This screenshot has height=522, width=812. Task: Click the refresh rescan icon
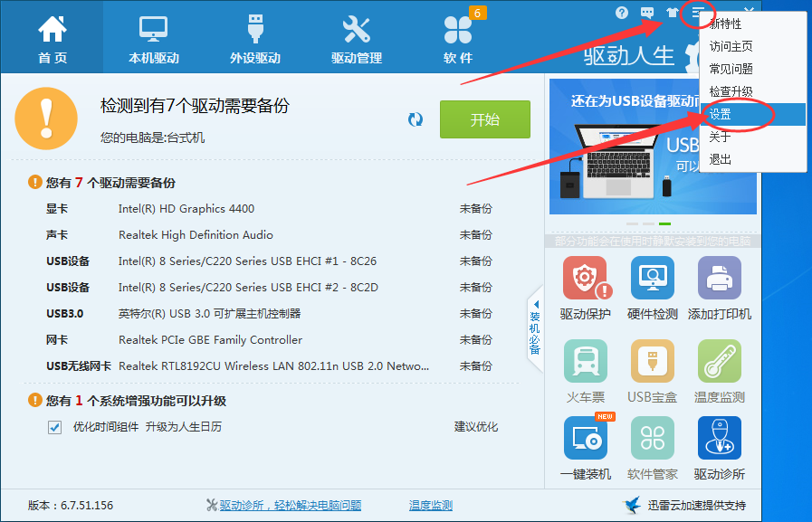[416, 119]
